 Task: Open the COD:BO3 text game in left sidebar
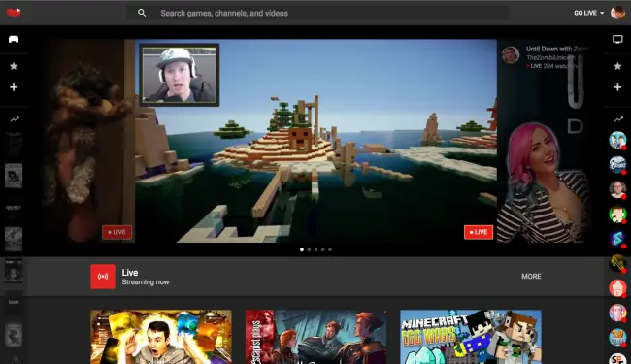14,208
